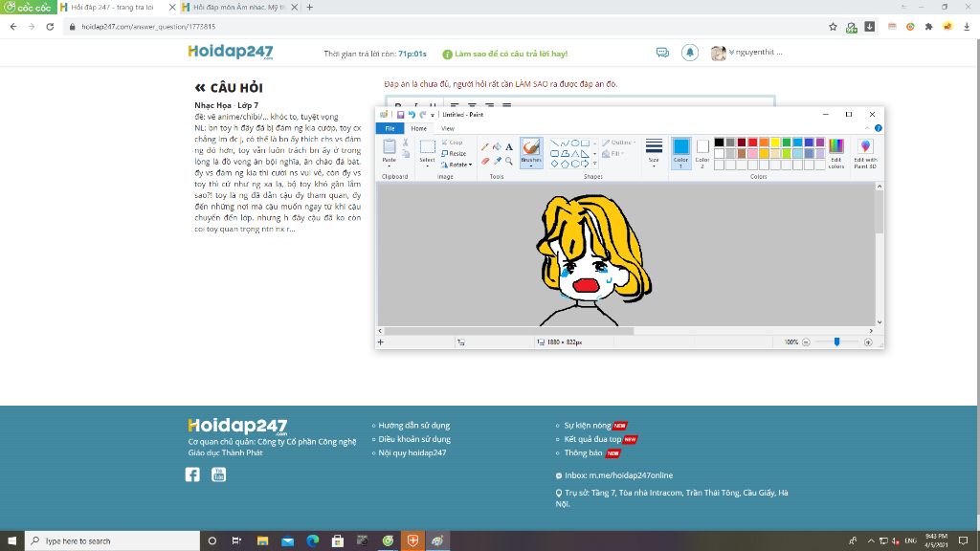
Task: Expand the Brushes dropdown
Action: point(531,164)
